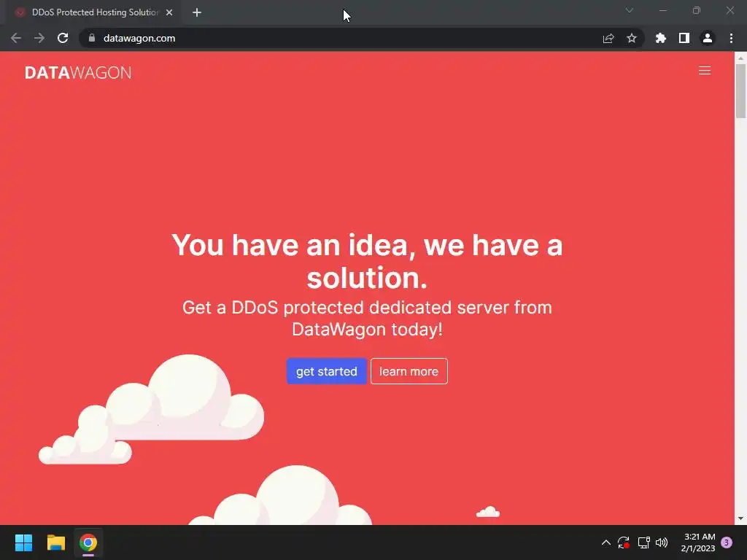The width and height of the screenshot is (747, 560).
Task: Close the DDoS Protected Hosting tab
Action: pos(169,12)
